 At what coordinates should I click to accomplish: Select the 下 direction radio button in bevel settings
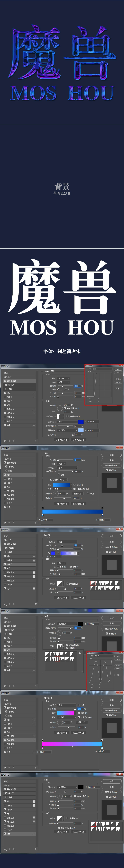[x=66, y=389]
